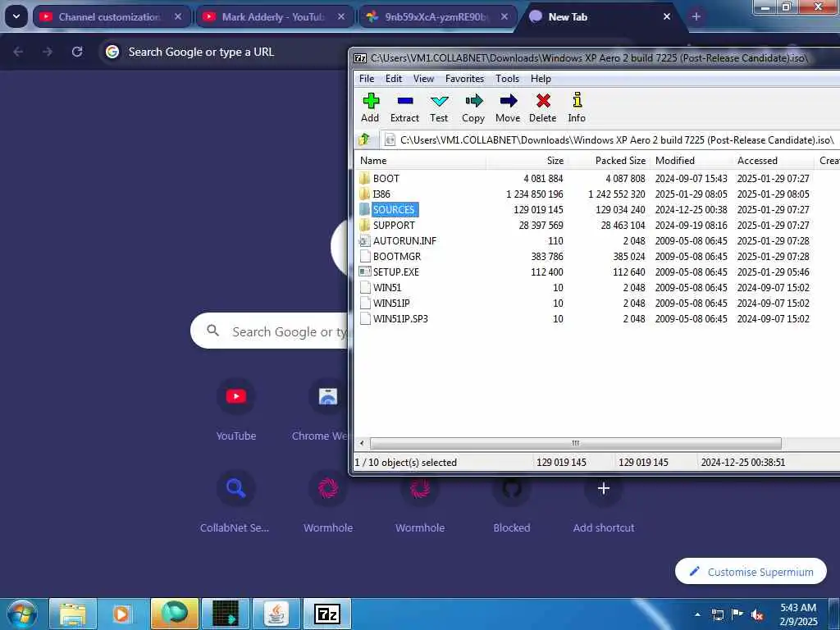Image resolution: width=840 pixels, height=630 pixels.
Task: Open the CollabNet Search shortcut
Action: [235, 501]
